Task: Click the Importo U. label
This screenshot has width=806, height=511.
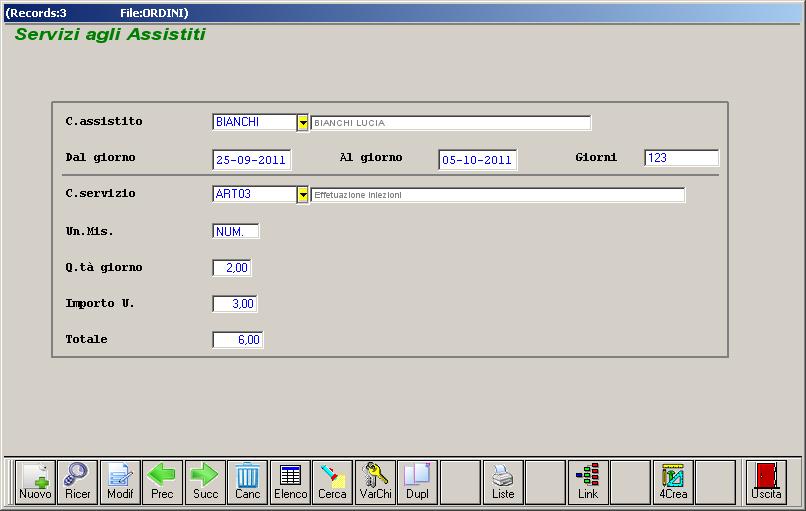Action: (100, 303)
